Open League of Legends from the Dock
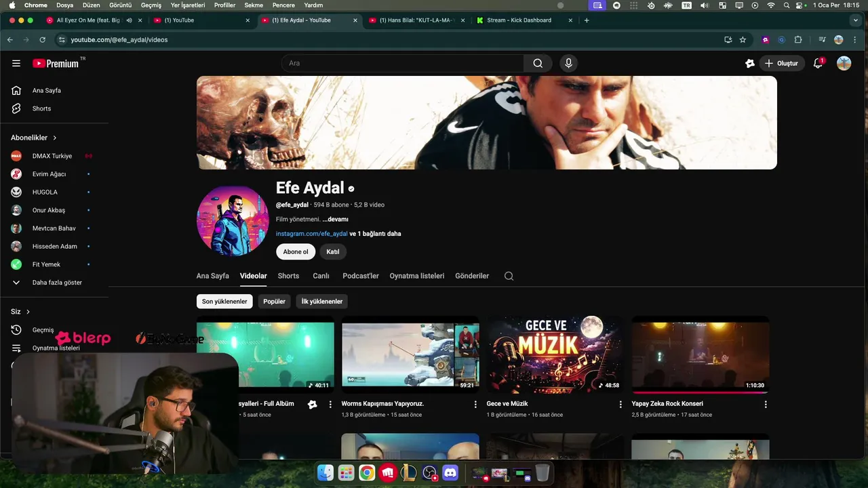 pyautogui.click(x=409, y=472)
